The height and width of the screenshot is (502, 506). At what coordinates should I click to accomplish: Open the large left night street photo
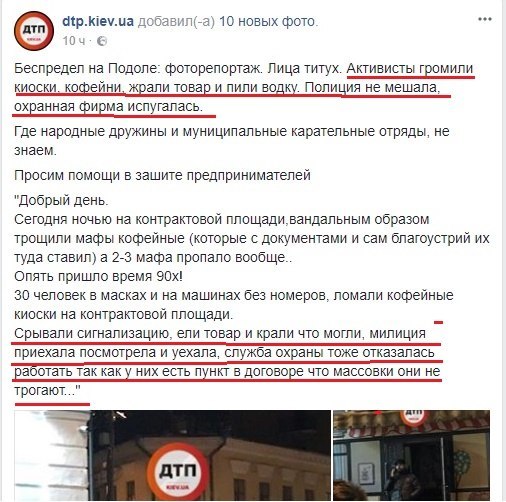172,456
